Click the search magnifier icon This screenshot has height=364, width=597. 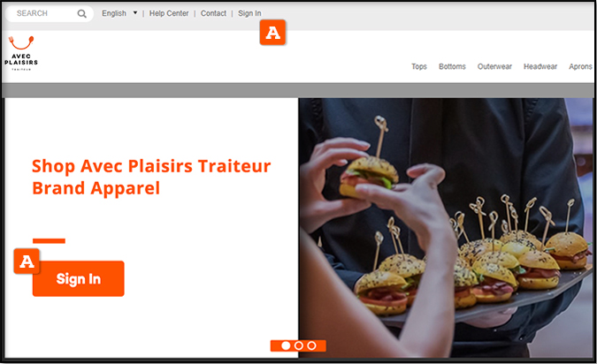pos(82,13)
